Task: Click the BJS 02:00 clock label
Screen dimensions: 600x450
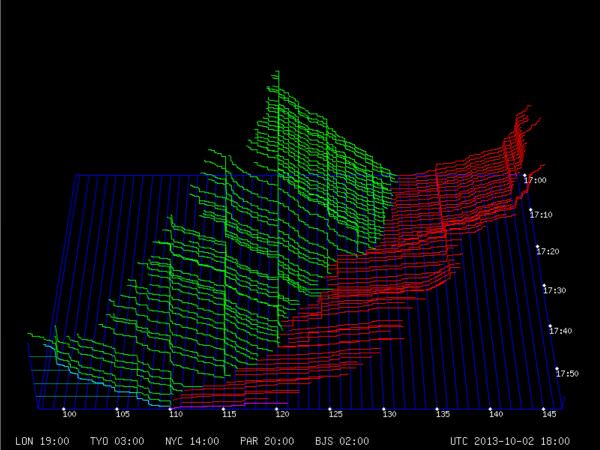Action: (x=342, y=441)
